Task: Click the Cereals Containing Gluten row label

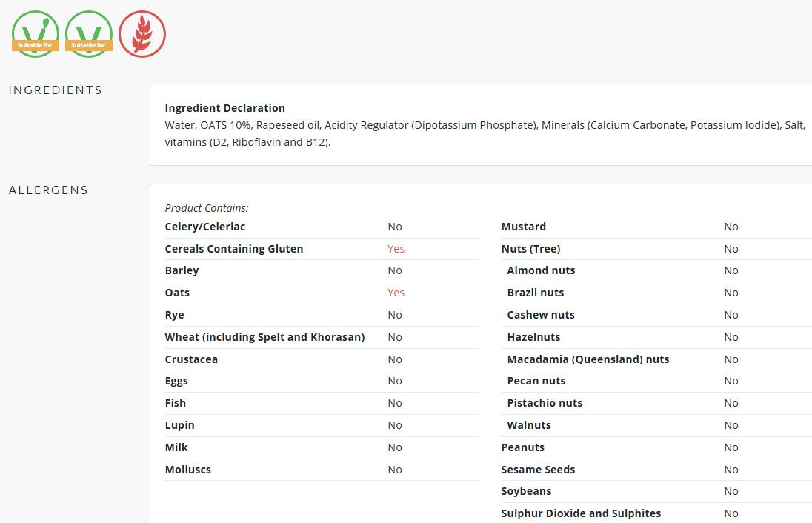Action: pos(234,249)
